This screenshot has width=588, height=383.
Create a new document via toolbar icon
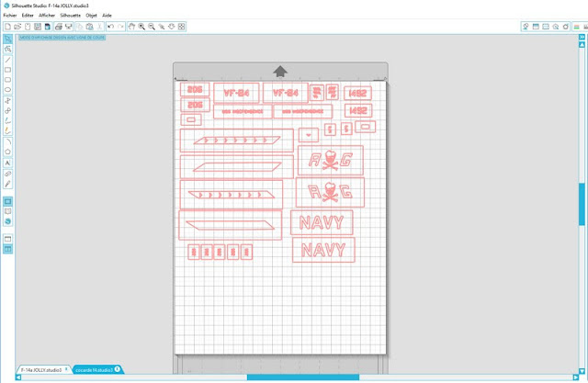coord(7,27)
